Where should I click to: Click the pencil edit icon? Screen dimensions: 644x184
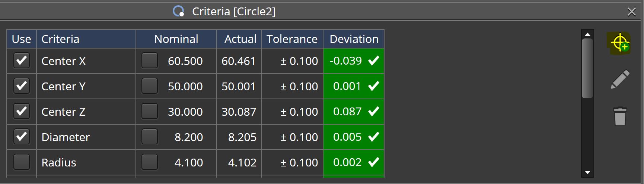[620, 79]
